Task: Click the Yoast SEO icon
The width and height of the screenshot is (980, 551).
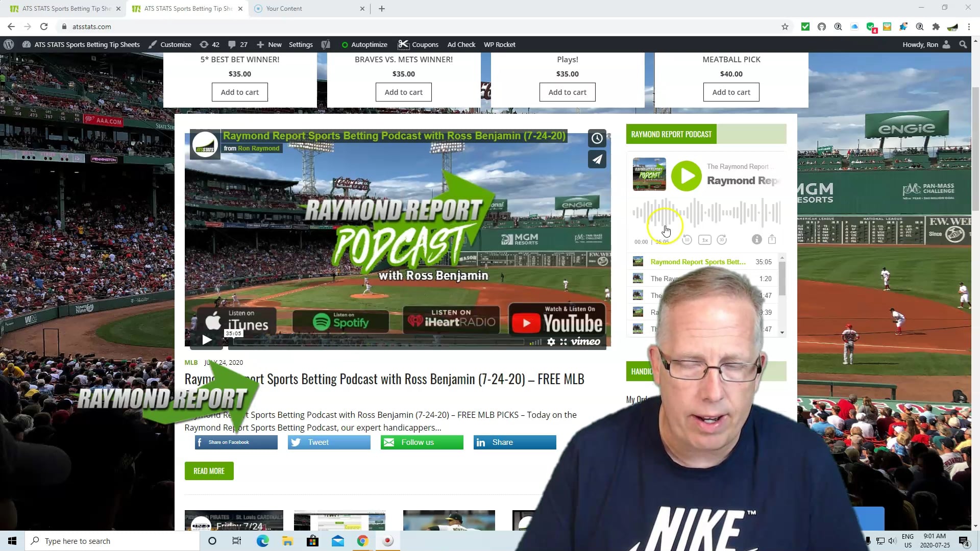Action: point(326,44)
